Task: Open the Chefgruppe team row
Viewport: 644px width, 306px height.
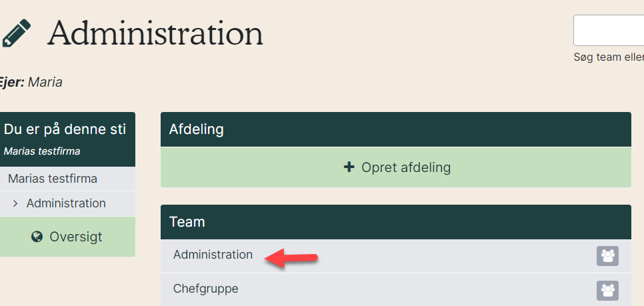Action: [x=396, y=289]
